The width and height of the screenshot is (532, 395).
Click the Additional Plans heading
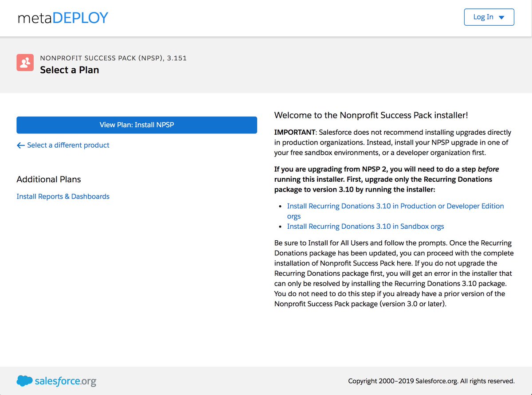coord(49,180)
